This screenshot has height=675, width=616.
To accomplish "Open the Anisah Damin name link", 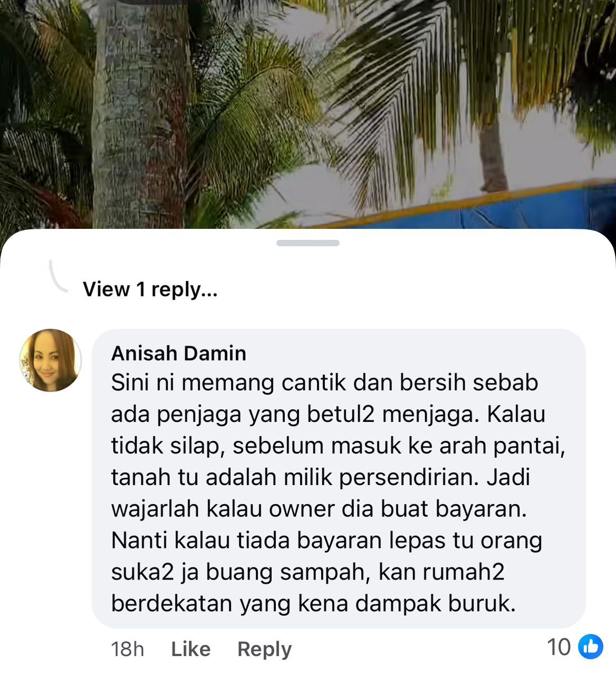I will coord(179,353).
